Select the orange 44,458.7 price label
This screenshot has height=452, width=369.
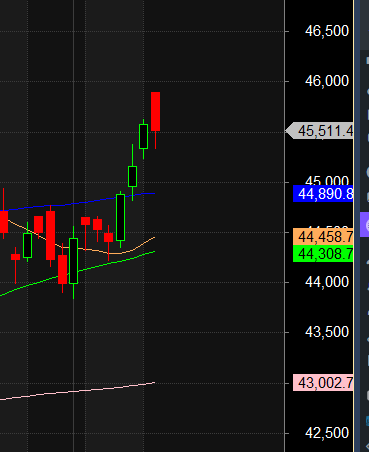323,237
